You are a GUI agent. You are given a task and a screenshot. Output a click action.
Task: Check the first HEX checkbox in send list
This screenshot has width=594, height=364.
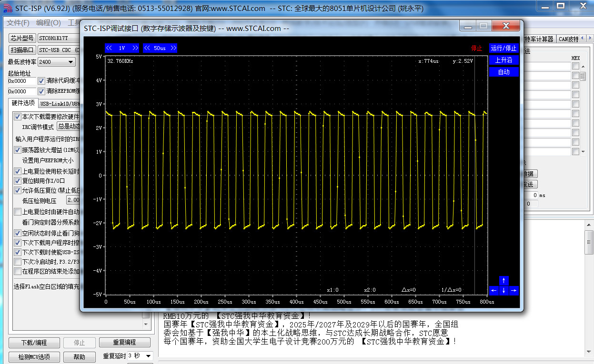pos(576,66)
